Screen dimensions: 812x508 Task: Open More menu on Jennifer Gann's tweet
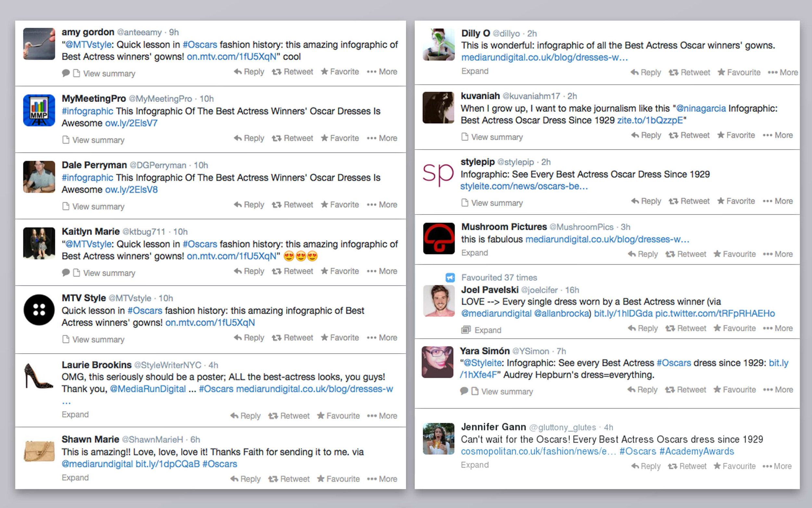(x=777, y=466)
